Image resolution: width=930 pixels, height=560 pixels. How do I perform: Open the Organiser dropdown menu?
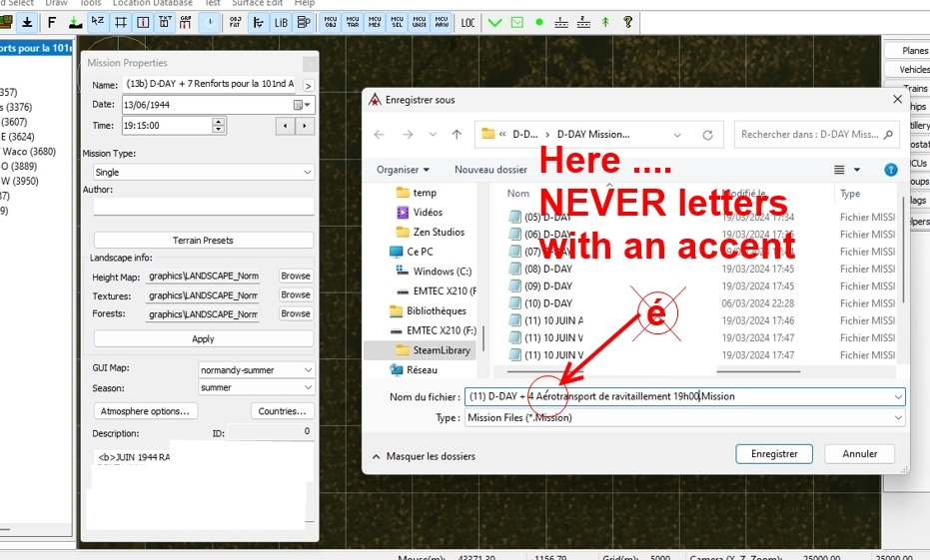coord(403,170)
